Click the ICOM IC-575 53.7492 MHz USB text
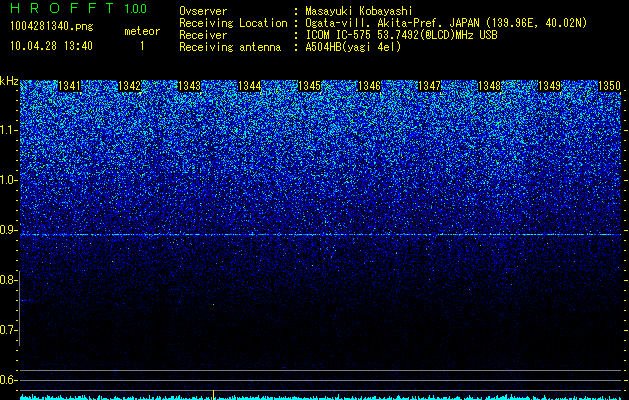The height and width of the screenshot is (400, 629). pos(401,35)
